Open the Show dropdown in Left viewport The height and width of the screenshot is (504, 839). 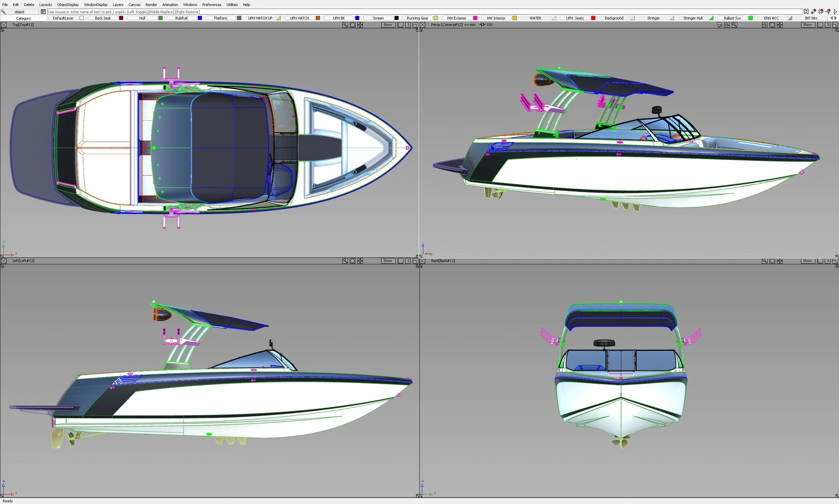[388, 261]
